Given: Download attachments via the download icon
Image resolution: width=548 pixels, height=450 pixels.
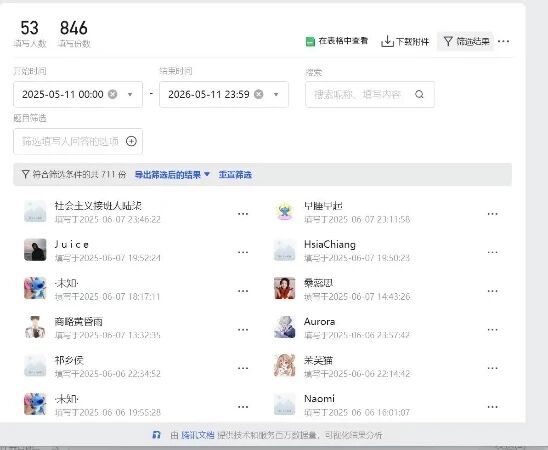Looking at the screenshot, I should 387,41.
